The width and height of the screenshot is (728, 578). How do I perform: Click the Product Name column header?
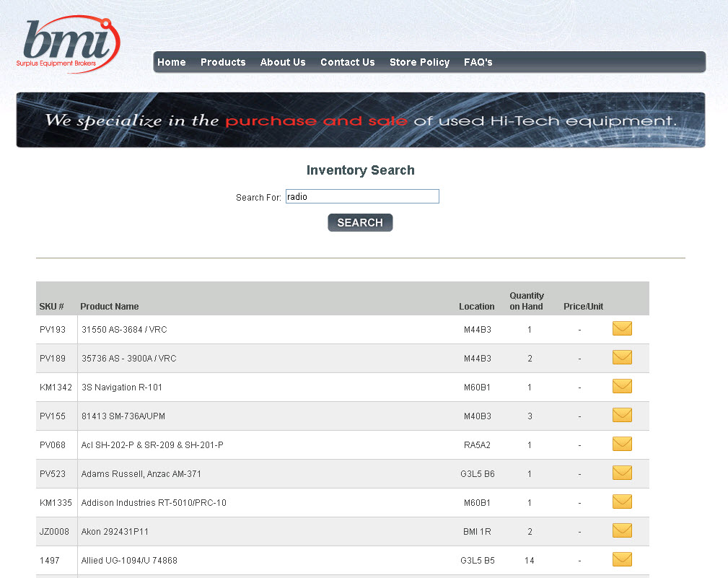click(x=110, y=307)
